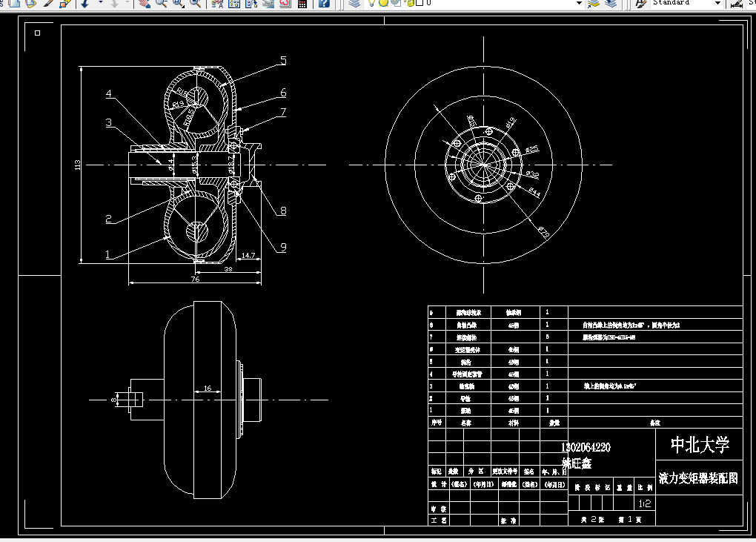Open the Block Editor icon
Image resolution: width=756 pixels, height=542 pixels.
point(65,4)
